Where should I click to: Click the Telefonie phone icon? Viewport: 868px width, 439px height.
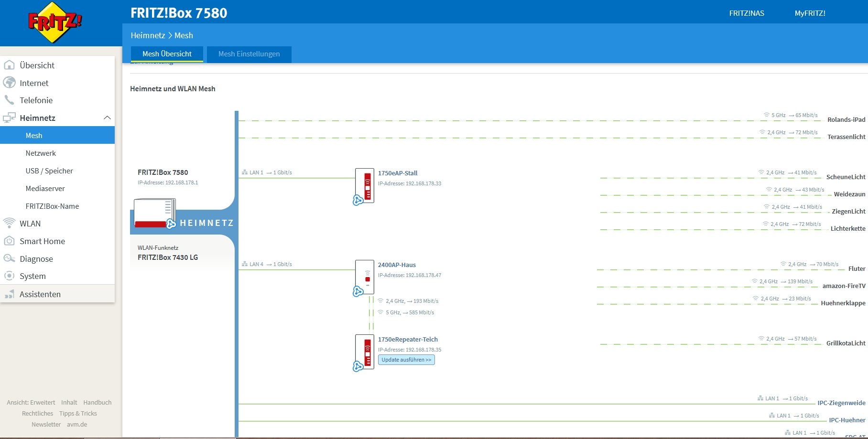(9, 100)
